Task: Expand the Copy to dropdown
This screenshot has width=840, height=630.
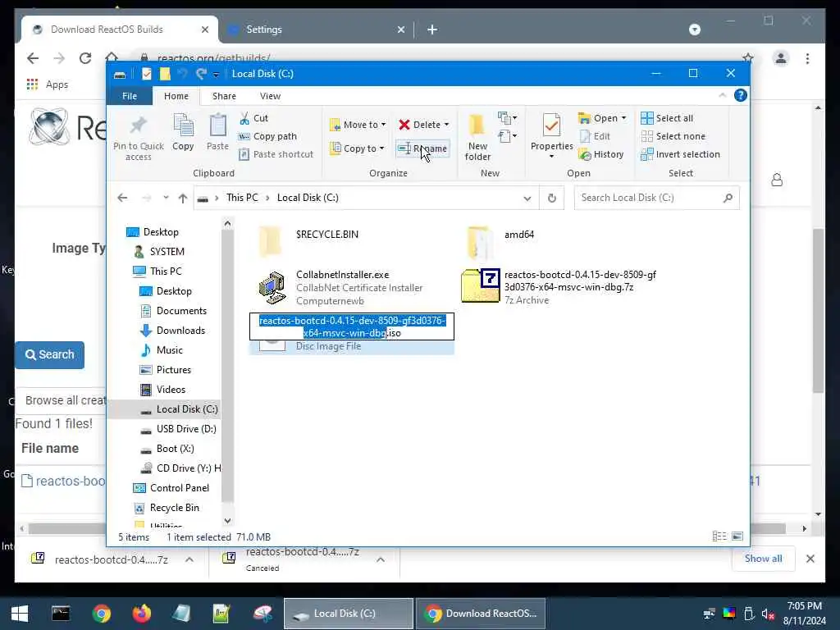Action: pyautogui.click(x=382, y=148)
